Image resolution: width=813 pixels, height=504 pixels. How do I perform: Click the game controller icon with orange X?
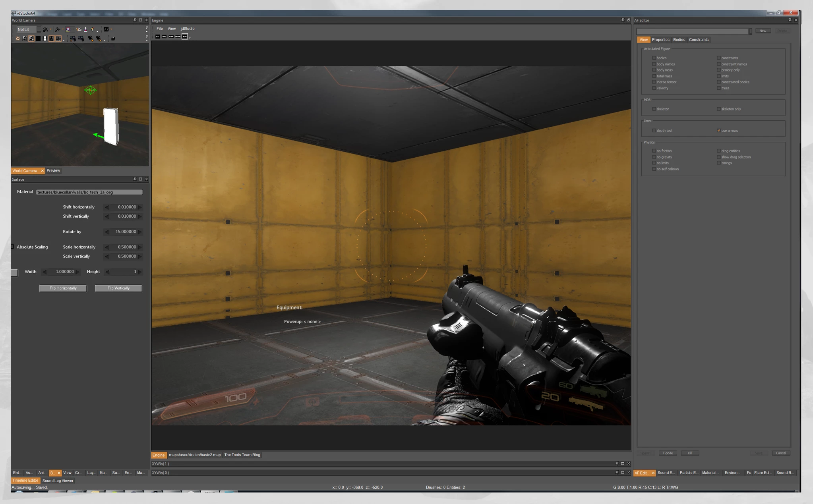pyautogui.click(x=73, y=39)
